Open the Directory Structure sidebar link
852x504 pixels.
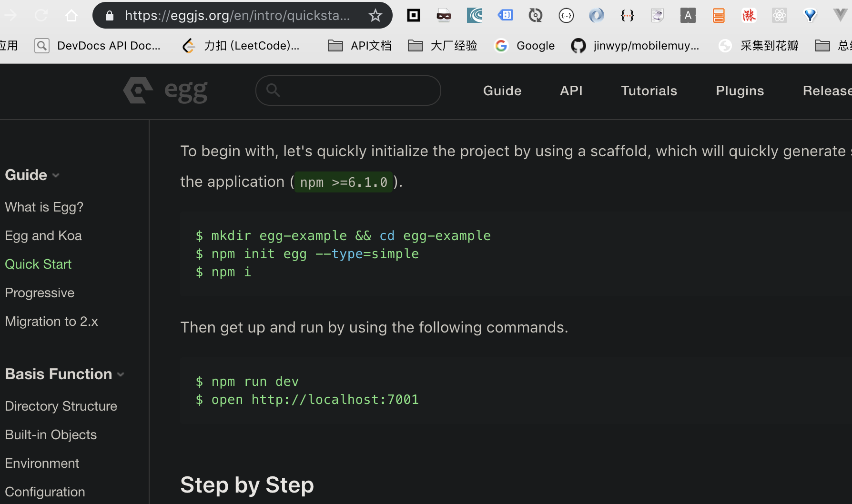pos(61,406)
